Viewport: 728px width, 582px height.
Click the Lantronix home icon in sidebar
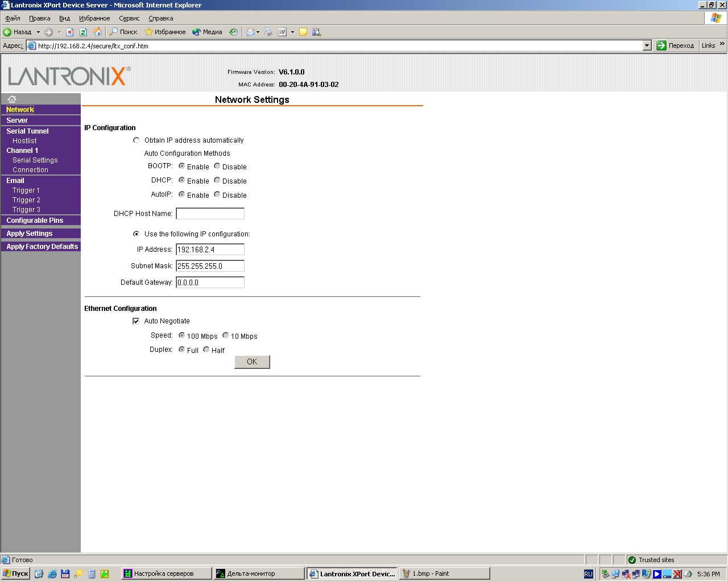point(12,99)
